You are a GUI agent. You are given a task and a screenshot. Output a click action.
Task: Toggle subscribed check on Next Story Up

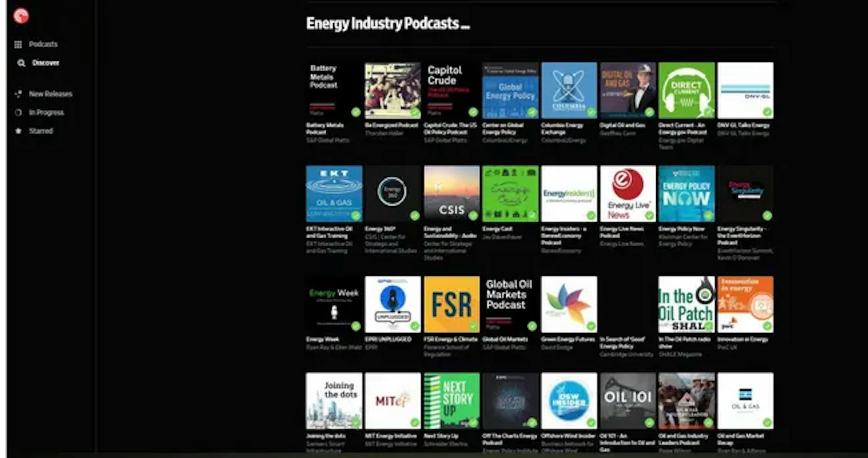point(473,422)
